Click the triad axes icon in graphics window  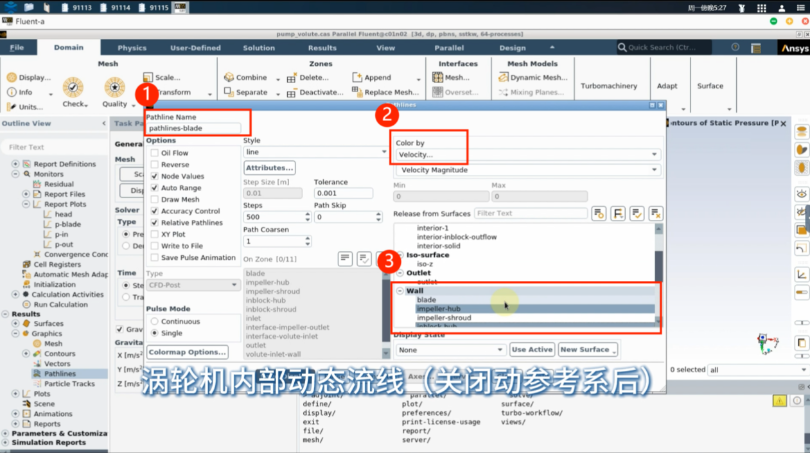point(767,344)
